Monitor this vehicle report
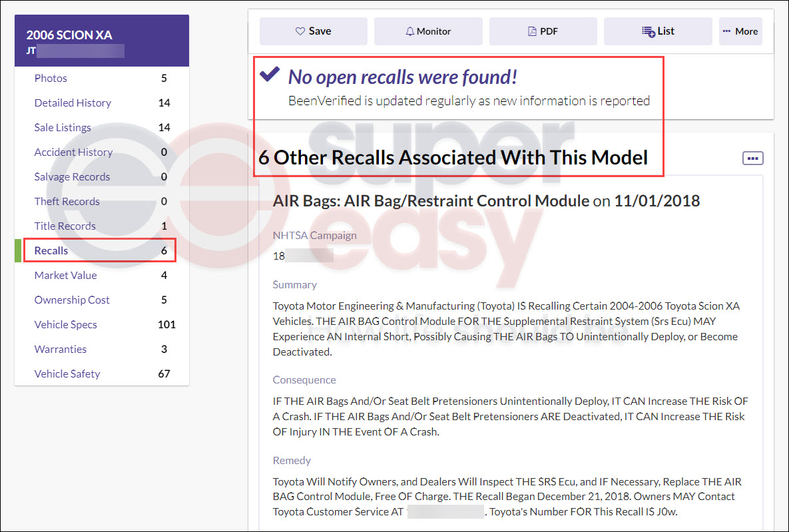The width and height of the screenshot is (789, 532). pos(428,31)
